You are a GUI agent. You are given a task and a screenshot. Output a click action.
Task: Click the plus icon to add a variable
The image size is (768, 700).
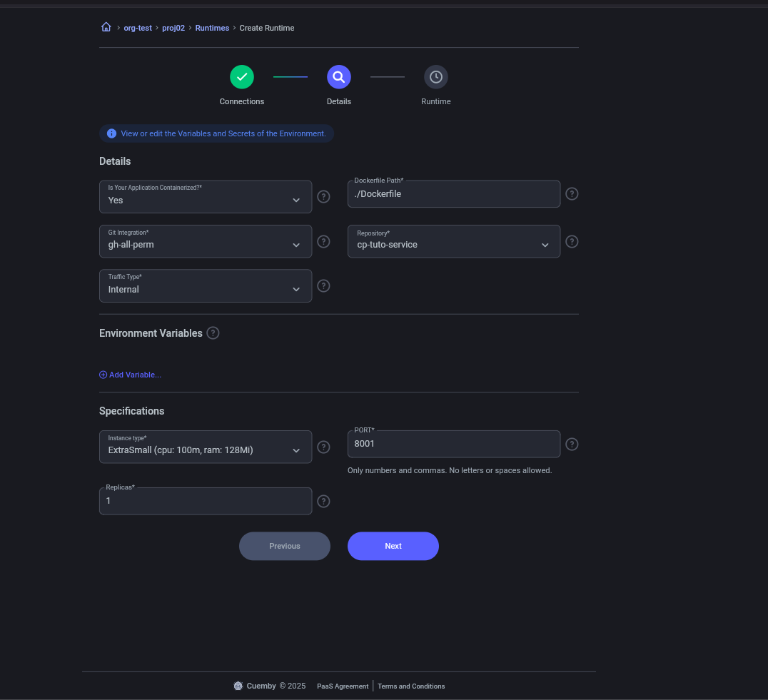[103, 374]
